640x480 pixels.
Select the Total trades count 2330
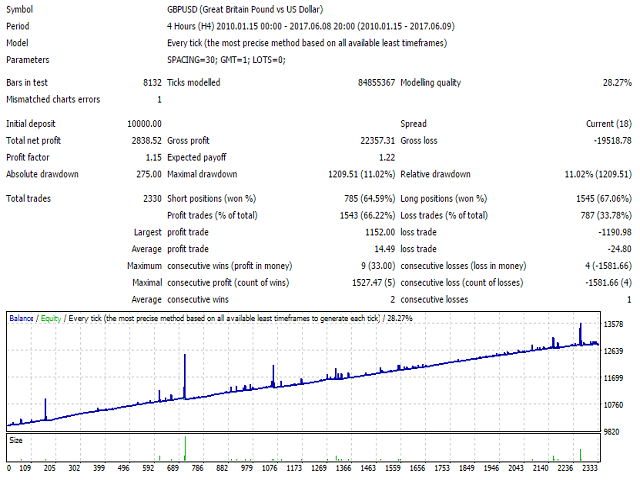[x=149, y=199]
